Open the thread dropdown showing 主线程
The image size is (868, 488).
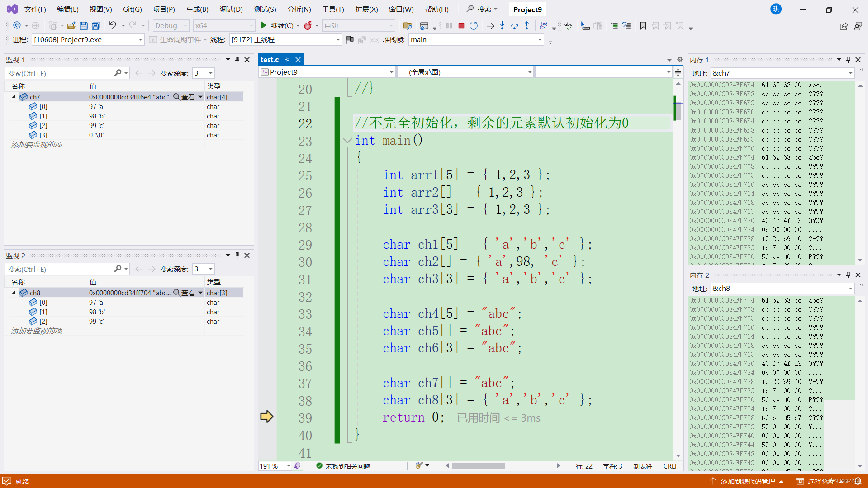(x=285, y=40)
